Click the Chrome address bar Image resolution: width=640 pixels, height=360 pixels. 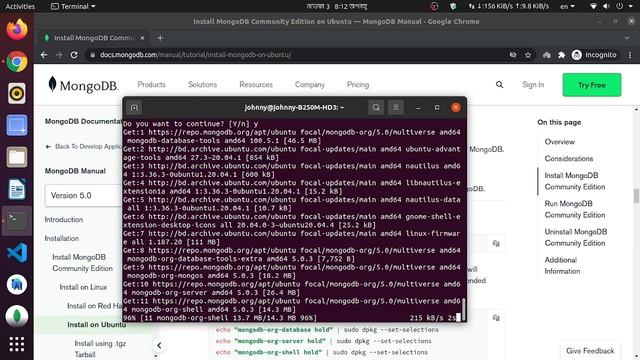coord(296,55)
